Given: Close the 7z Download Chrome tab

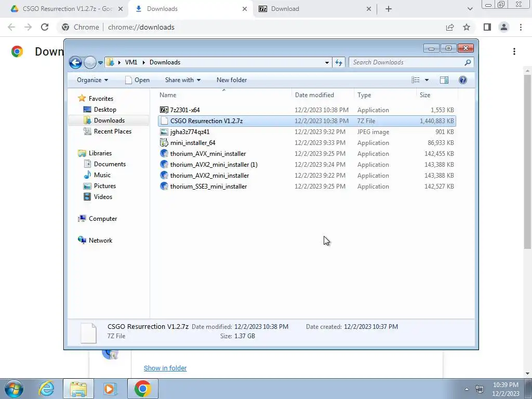Looking at the screenshot, I should [x=369, y=9].
